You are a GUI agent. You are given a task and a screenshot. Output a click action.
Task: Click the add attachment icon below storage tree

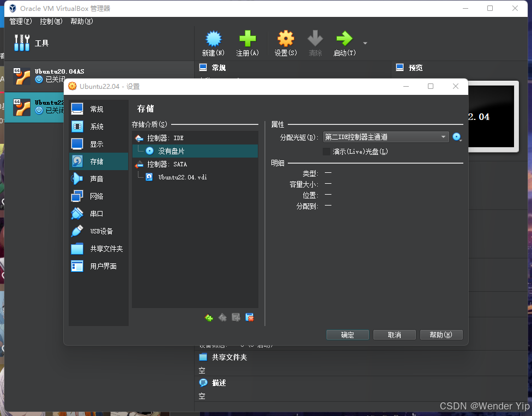(x=236, y=318)
